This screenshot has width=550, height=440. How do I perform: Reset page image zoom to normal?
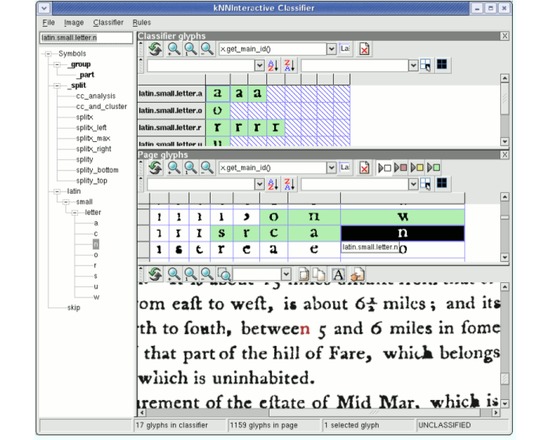190,274
